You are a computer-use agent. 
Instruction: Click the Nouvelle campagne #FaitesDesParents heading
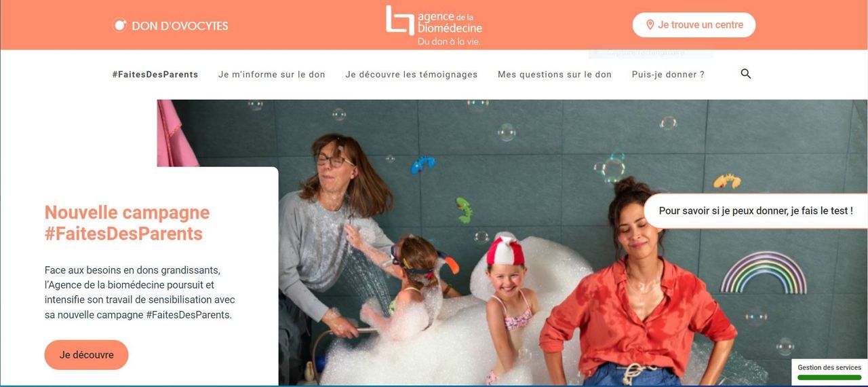point(127,223)
